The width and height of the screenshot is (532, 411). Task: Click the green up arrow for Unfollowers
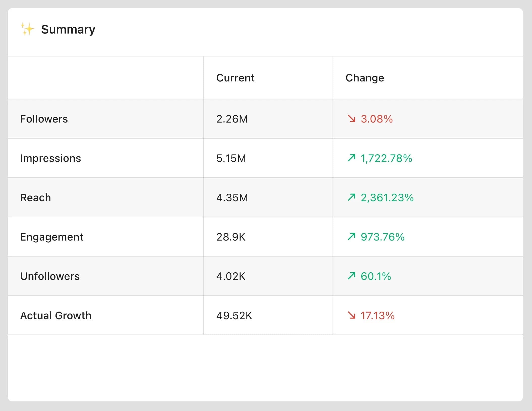(351, 276)
